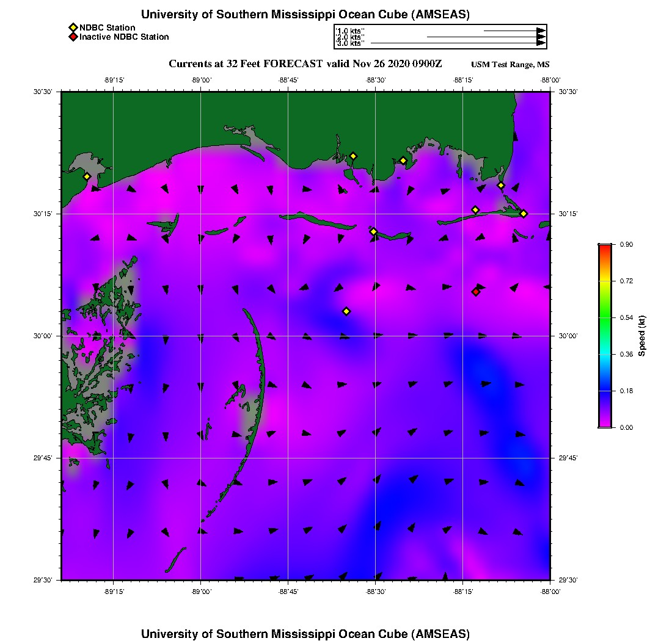Click the 3.0 kts arrowhead in the scale legend
672x641 pixels.
click(x=541, y=43)
